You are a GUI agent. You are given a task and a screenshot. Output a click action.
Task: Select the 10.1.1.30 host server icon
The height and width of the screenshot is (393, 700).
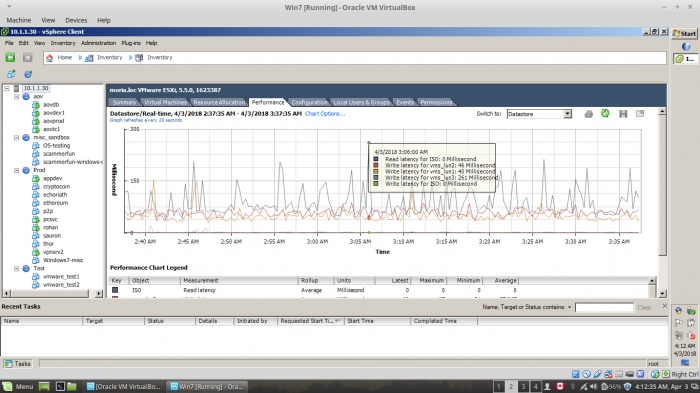coord(17,88)
